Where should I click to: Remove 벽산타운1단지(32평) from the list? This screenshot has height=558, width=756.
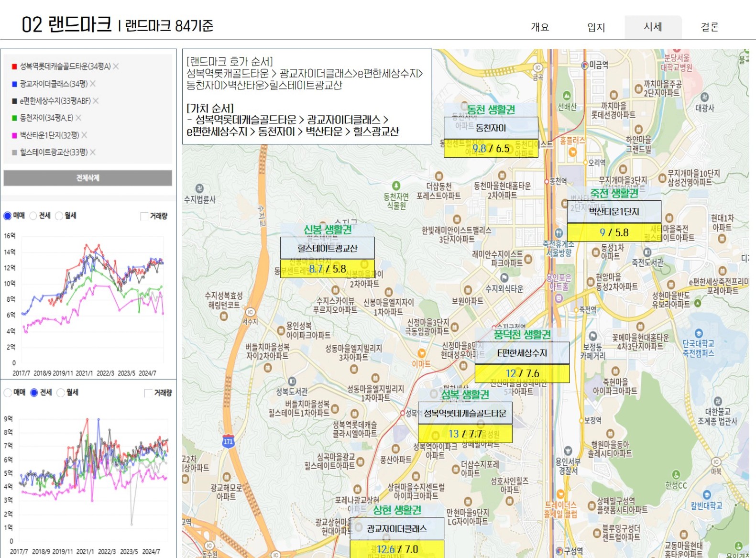[84, 135]
